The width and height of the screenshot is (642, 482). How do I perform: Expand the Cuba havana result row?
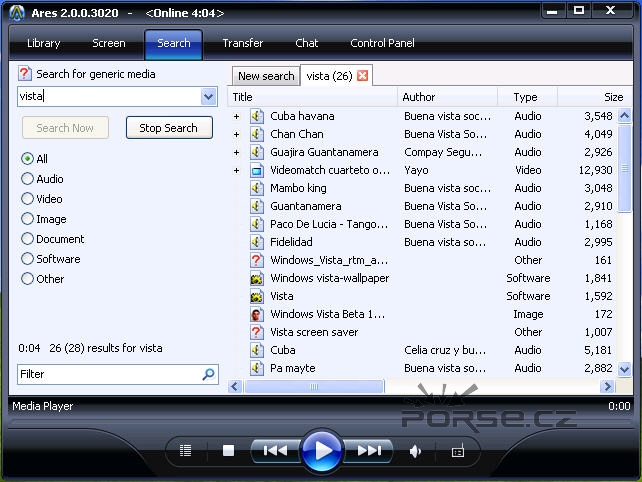(237, 116)
